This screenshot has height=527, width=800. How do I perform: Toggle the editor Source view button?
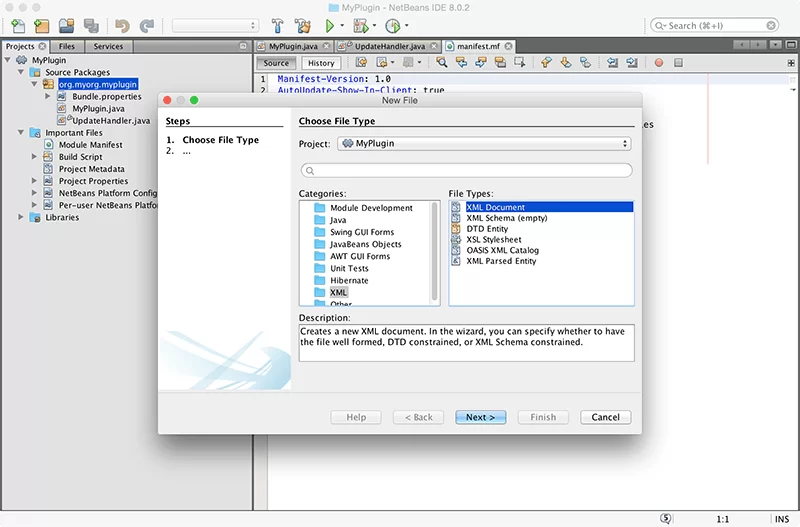point(276,63)
